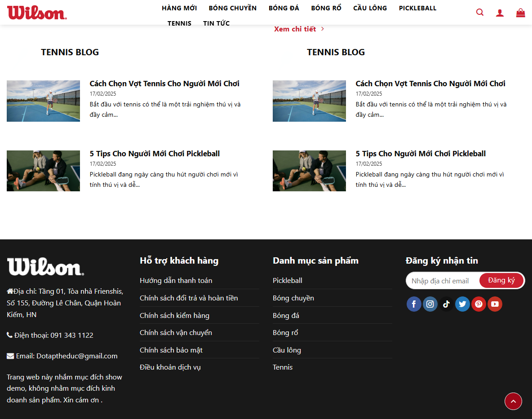
Task: Open the BÓNG RỔ category menu
Action: click(x=326, y=8)
